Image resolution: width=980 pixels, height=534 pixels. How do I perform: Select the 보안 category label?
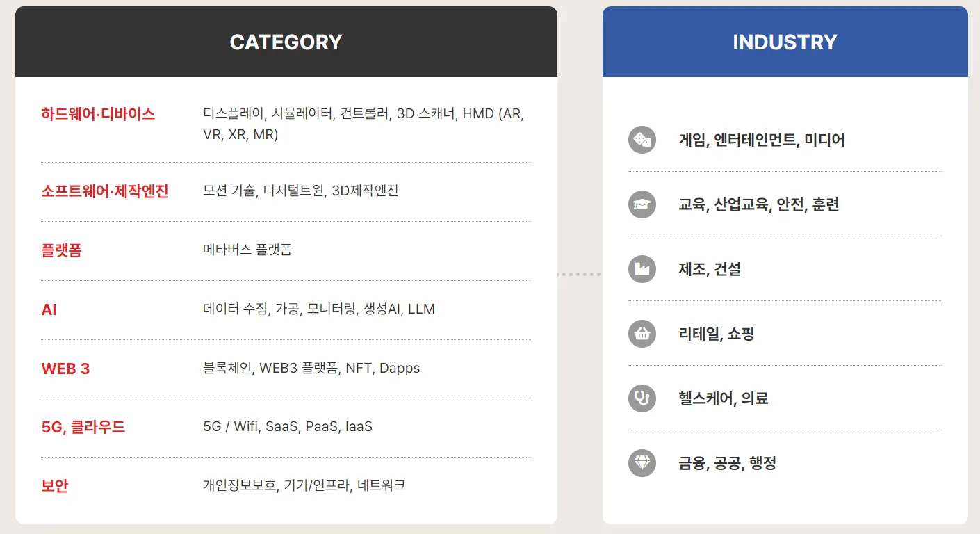coord(54,486)
